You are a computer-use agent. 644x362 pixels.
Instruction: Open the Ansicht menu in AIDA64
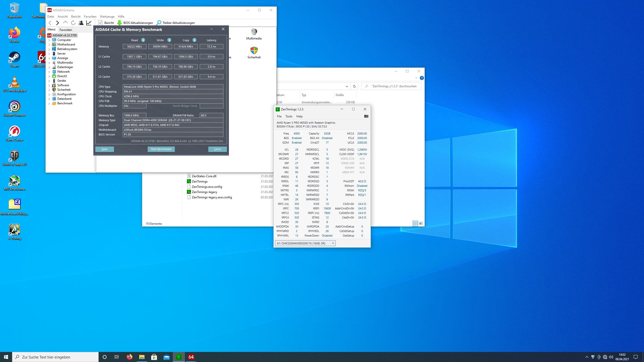pyautogui.click(x=63, y=17)
